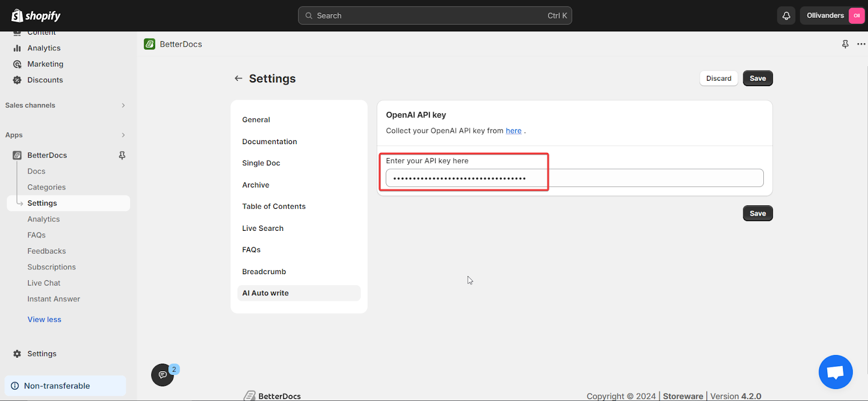Screen dimensions: 868x401
Task: Expand the Apps section
Action: [123, 135]
